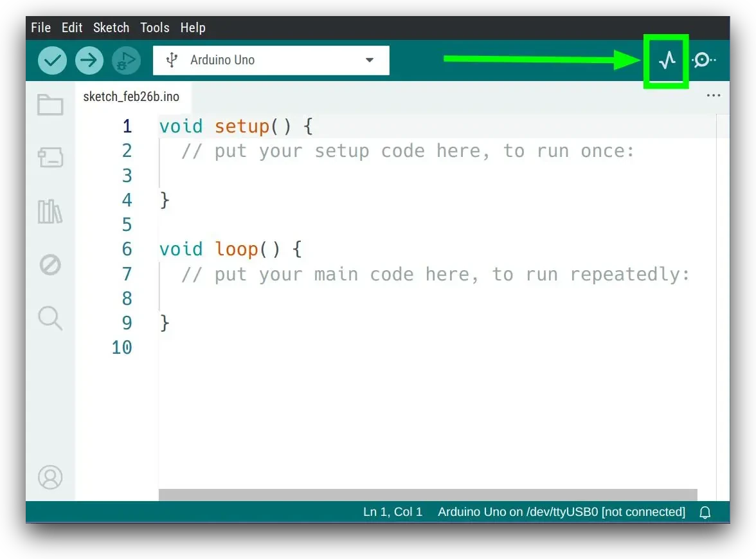Screen dimensions: 756x559
Task: Click the Verify sketch checkmark button
Action: click(52, 60)
